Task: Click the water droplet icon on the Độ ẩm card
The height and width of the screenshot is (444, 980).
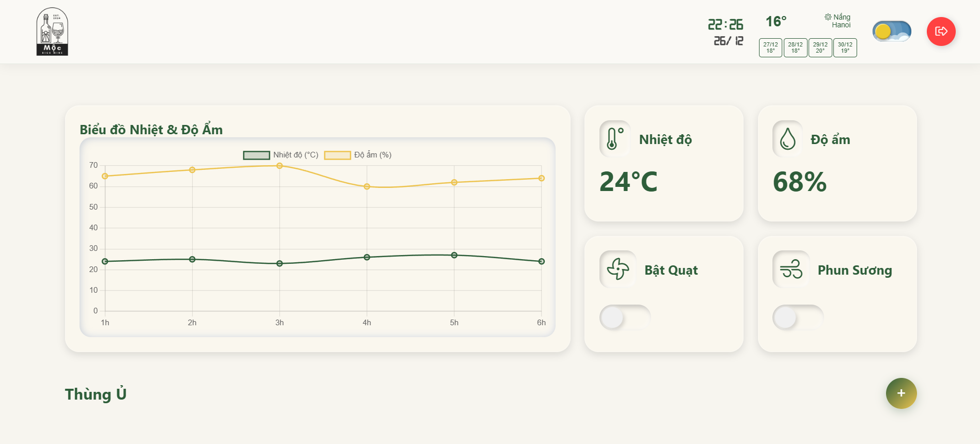Action: [x=788, y=139]
